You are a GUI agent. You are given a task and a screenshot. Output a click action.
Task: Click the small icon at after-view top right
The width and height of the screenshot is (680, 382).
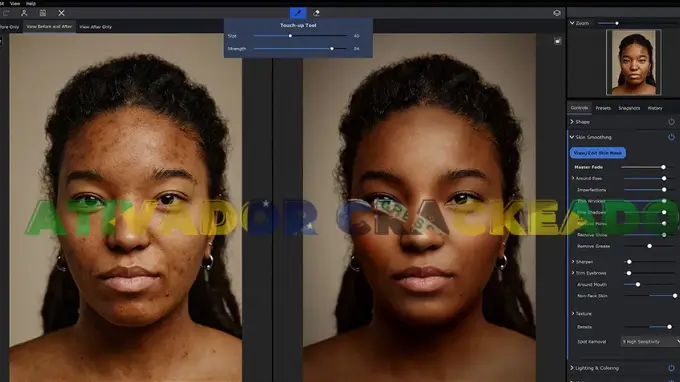[x=558, y=41]
